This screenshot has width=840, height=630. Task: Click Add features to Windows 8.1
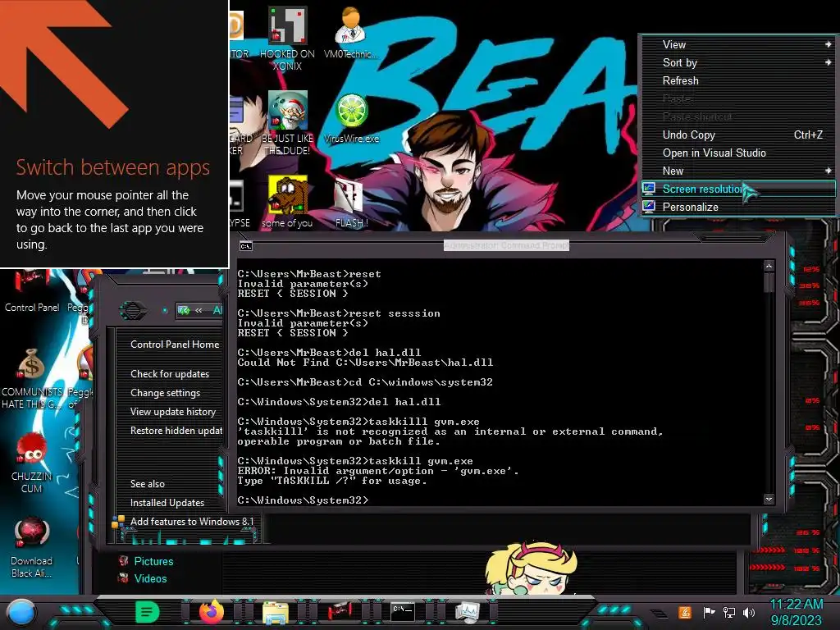coord(192,521)
